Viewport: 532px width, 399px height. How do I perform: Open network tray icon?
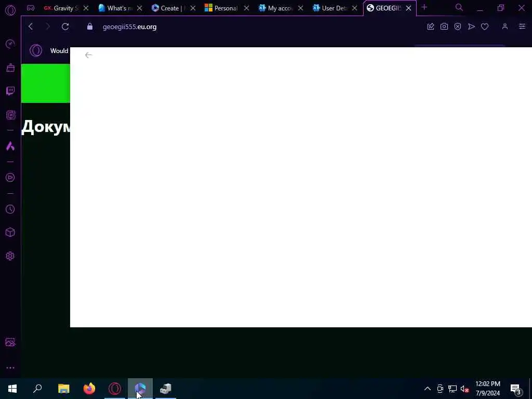pos(453,389)
